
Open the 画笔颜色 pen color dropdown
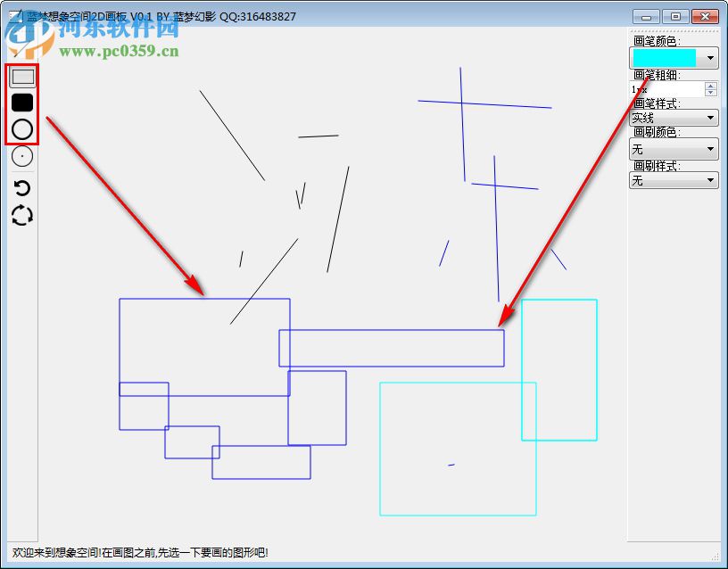pyautogui.click(x=707, y=57)
